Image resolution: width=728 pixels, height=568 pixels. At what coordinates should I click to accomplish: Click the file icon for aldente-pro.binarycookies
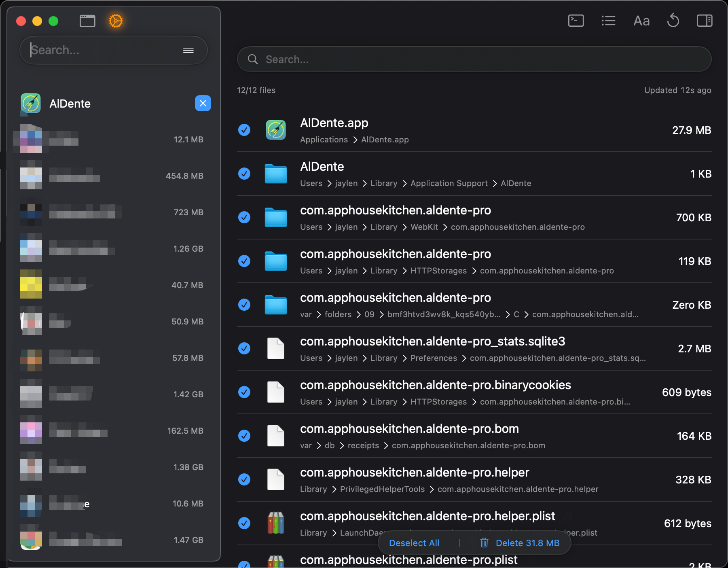coord(276,392)
